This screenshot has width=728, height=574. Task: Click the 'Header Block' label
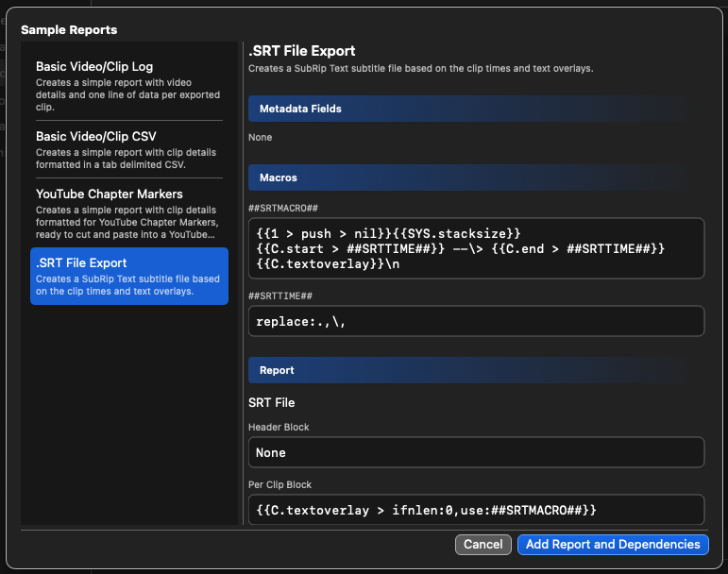[x=279, y=427]
